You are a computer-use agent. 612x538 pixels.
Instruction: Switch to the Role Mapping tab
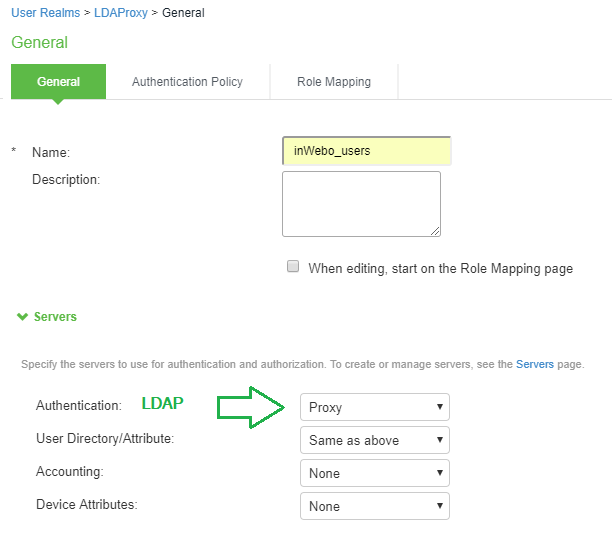[334, 82]
